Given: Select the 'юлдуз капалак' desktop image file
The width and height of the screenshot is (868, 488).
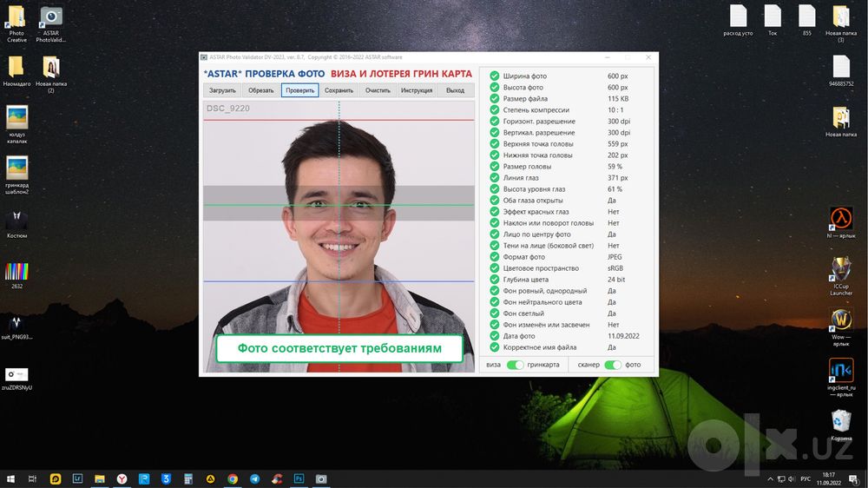Looking at the screenshot, I should tap(16, 125).
